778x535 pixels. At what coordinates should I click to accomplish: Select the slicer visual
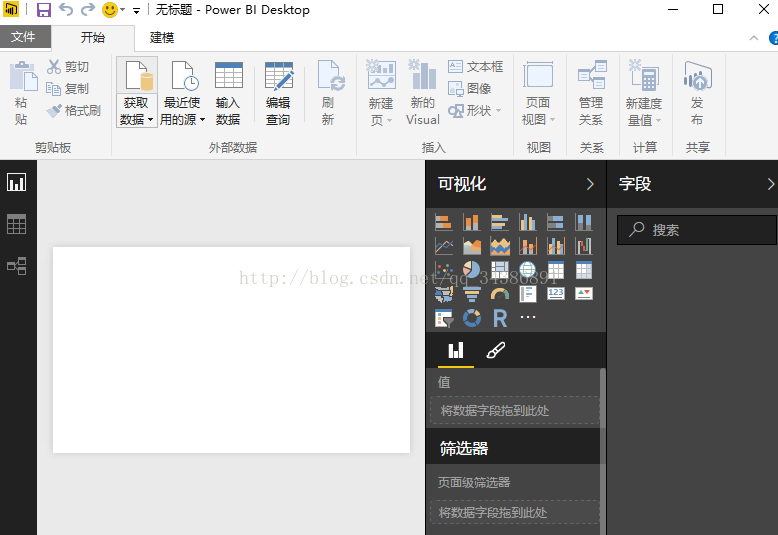443,318
